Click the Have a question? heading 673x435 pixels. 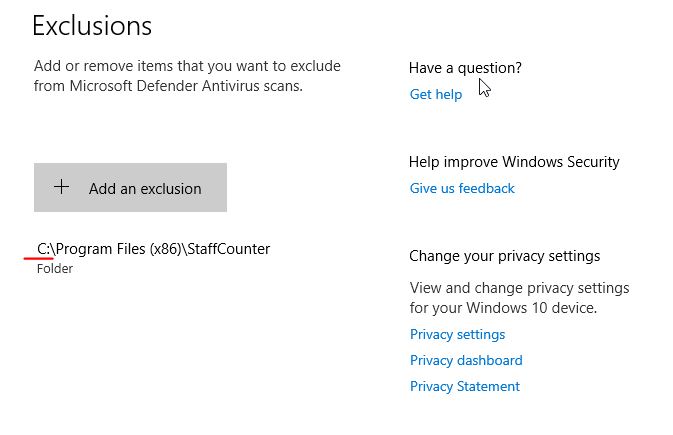click(x=465, y=68)
